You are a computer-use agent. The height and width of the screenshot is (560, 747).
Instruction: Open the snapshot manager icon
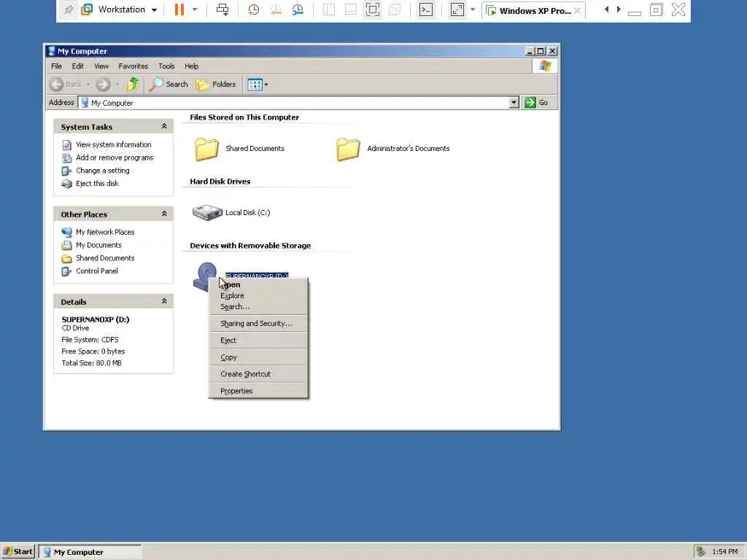[x=298, y=9]
